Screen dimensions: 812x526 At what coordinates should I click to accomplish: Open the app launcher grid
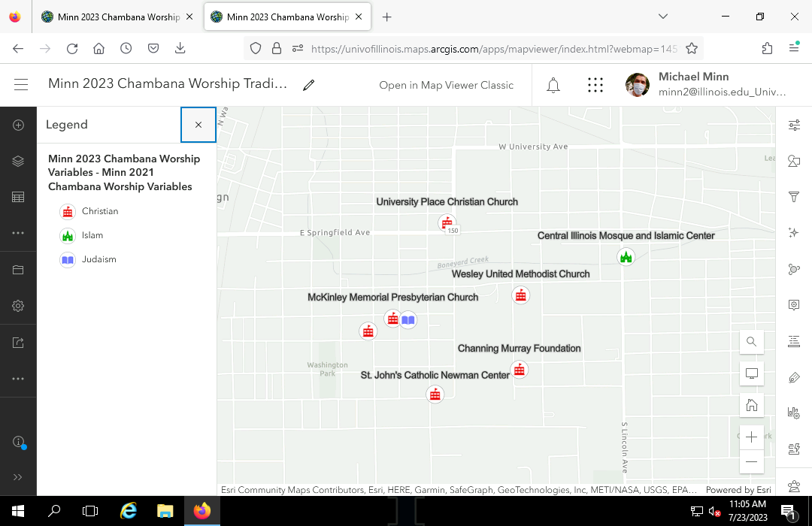[595, 85]
